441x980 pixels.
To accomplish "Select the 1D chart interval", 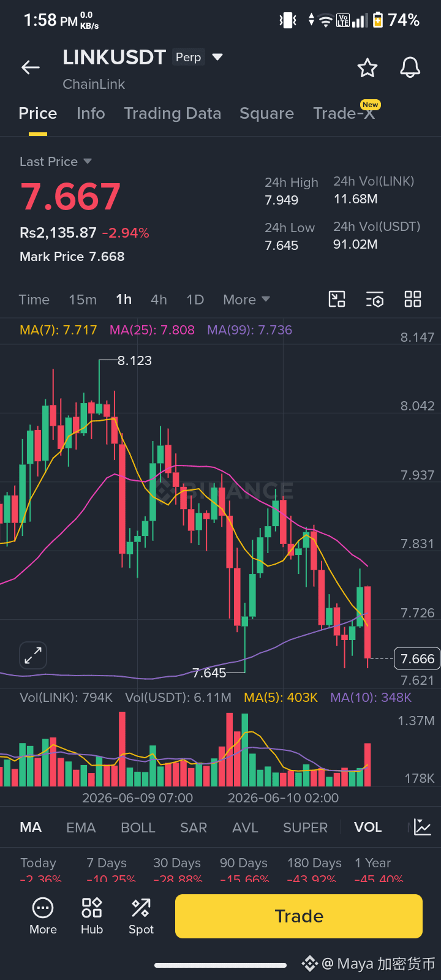I will coord(195,300).
